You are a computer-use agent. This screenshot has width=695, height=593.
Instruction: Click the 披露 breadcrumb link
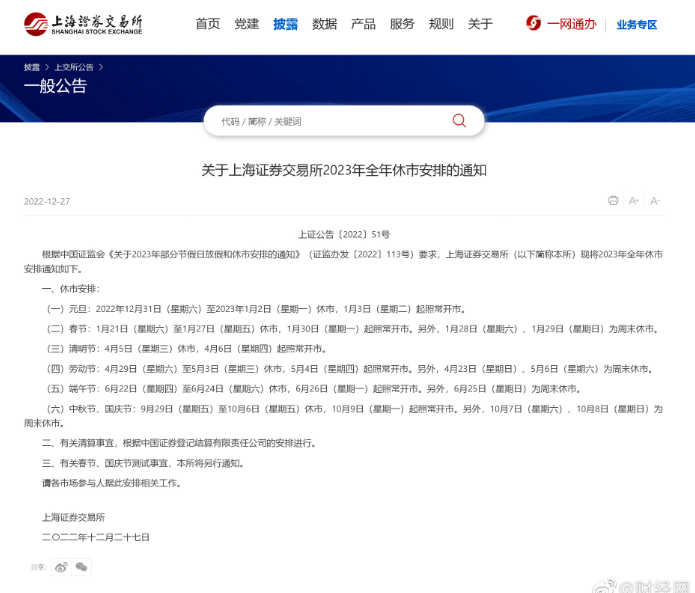click(x=31, y=67)
